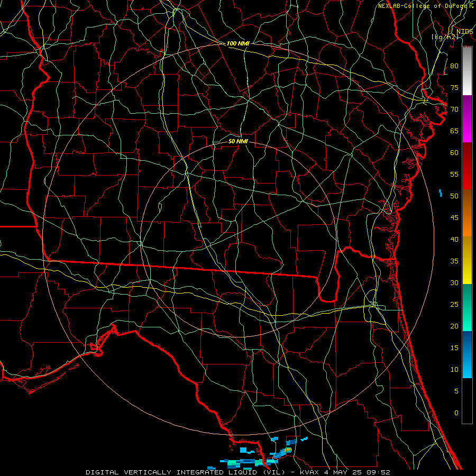The image size is (476, 476).
Task: Click the small blue echo offshore east coast
Action: [441, 193]
